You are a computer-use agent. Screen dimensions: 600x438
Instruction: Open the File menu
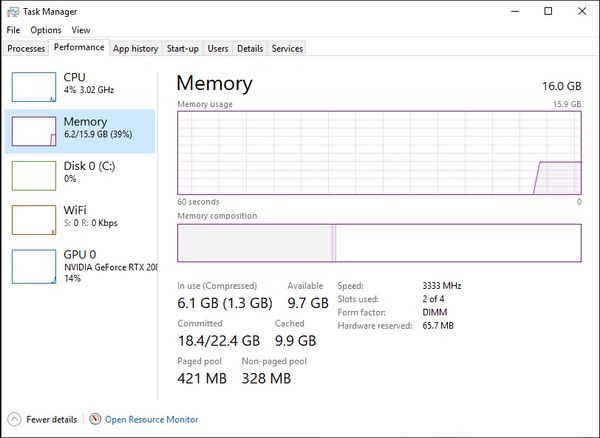(x=13, y=30)
